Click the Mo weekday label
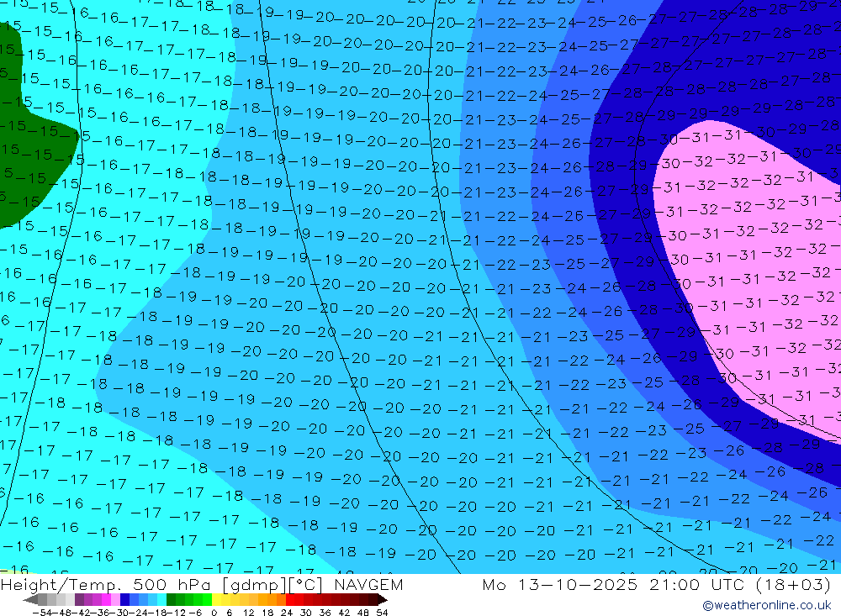 [494, 585]
